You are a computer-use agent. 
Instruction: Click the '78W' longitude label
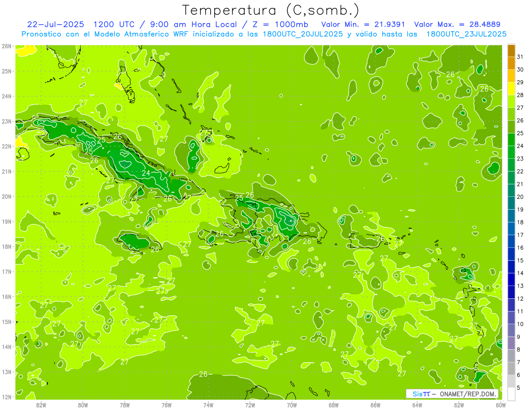coord(125,405)
